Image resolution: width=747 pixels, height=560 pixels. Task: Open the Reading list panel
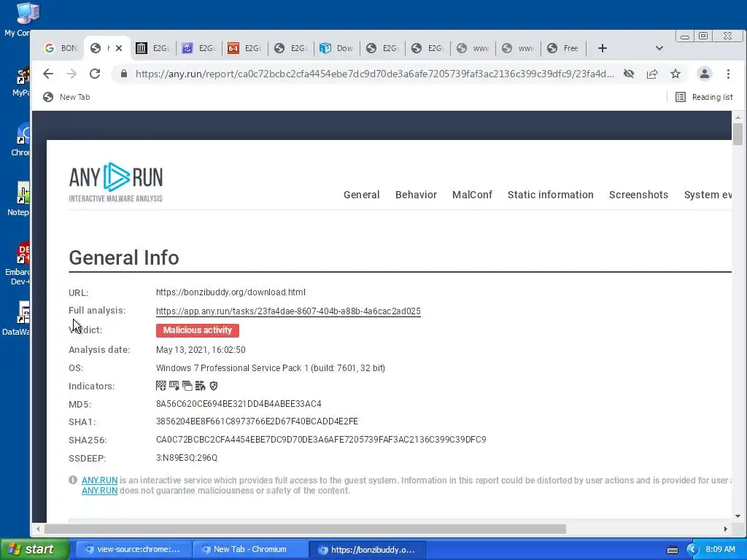click(x=704, y=97)
